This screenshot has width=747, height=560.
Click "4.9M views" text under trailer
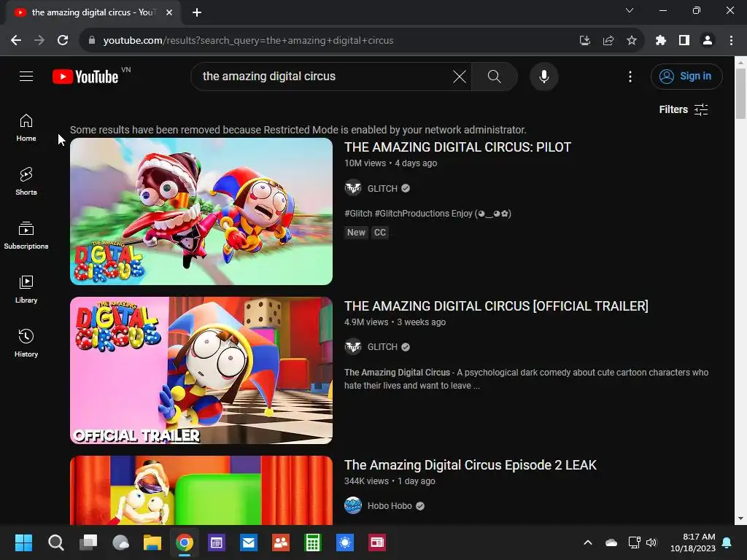point(366,322)
